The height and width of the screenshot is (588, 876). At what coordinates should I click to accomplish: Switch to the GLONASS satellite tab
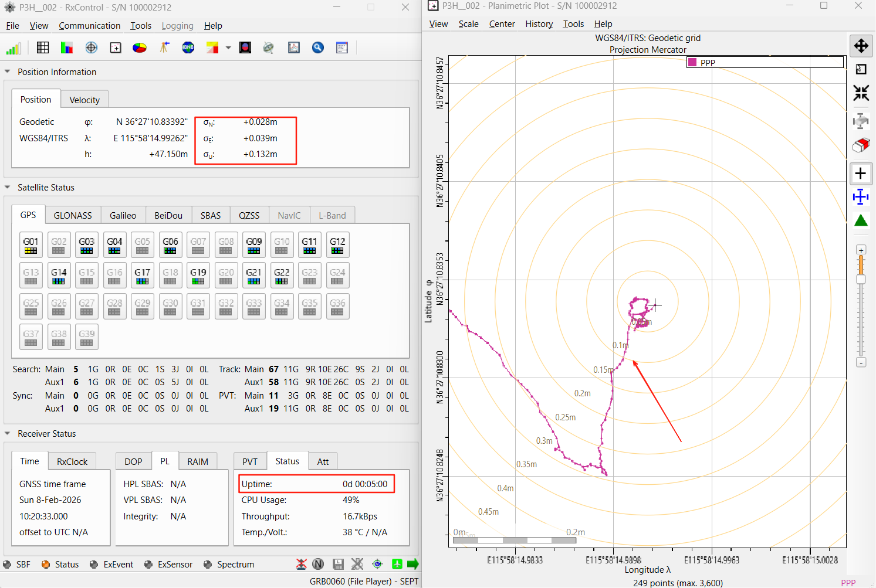[73, 215]
